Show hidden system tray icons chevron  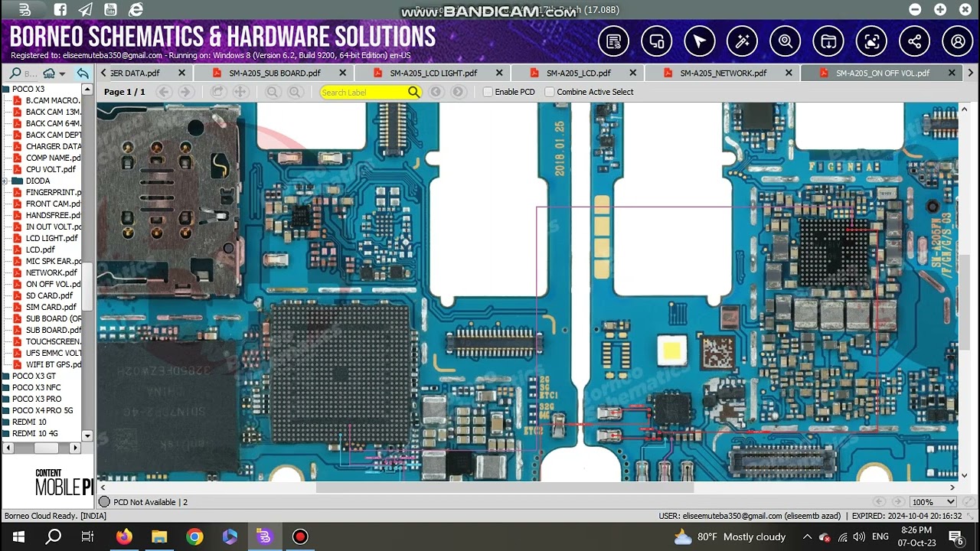click(x=807, y=537)
